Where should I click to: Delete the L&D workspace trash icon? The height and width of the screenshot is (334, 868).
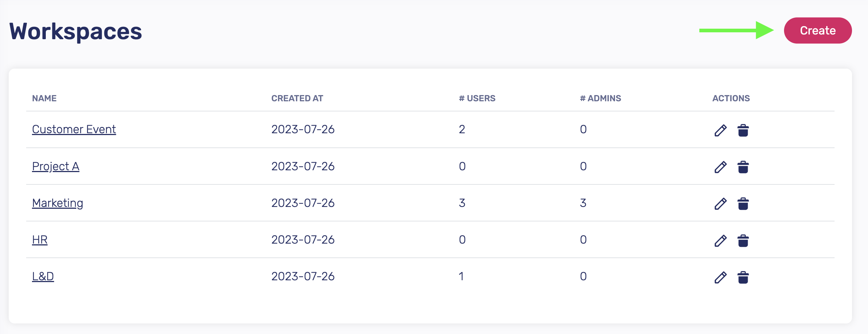point(743,277)
